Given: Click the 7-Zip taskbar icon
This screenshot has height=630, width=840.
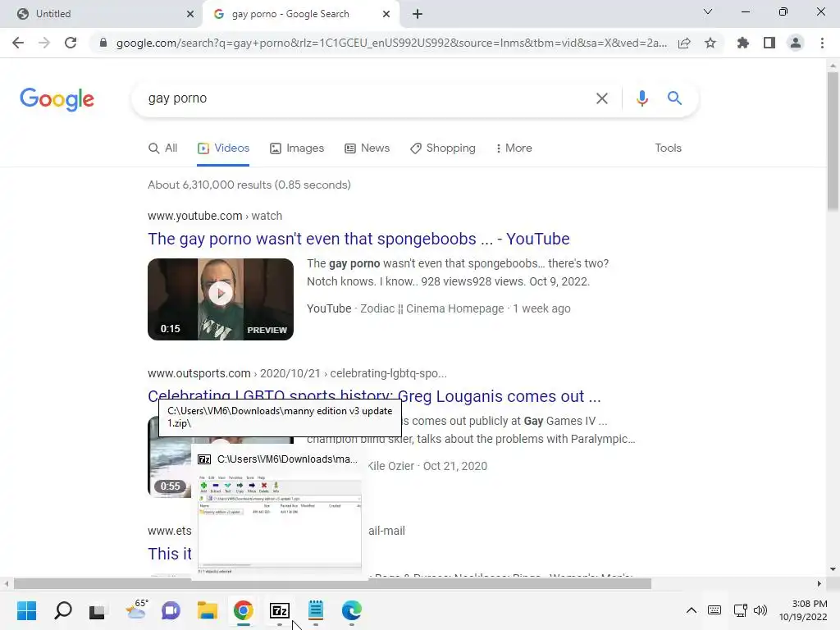Looking at the screenshot, I should point(280,610).
